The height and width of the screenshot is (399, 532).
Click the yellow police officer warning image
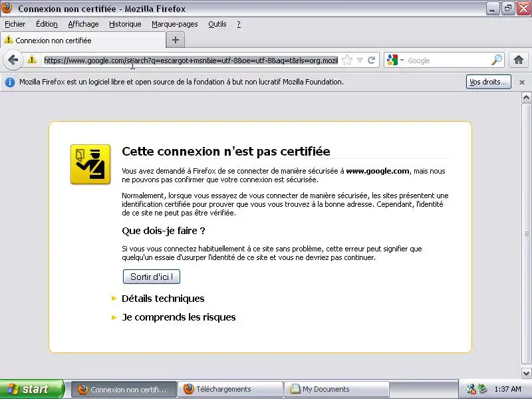tap(90, 164)
